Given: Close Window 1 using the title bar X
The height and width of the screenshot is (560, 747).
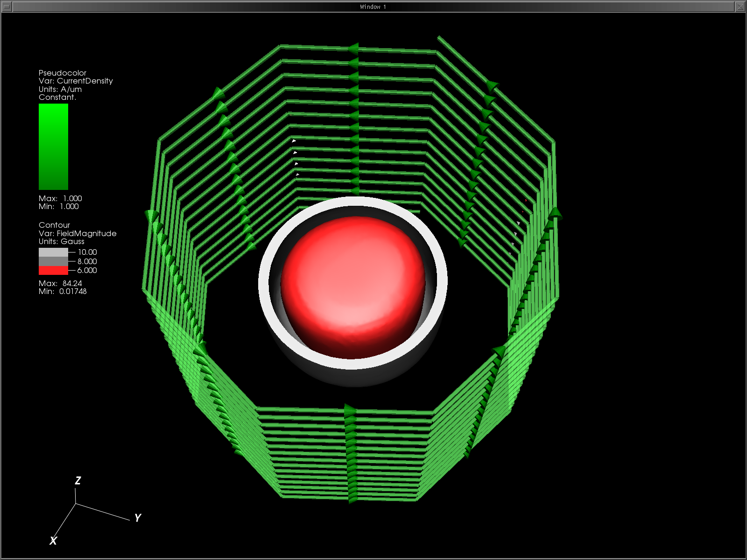Looking at the screenshot, I should [740, 7].
